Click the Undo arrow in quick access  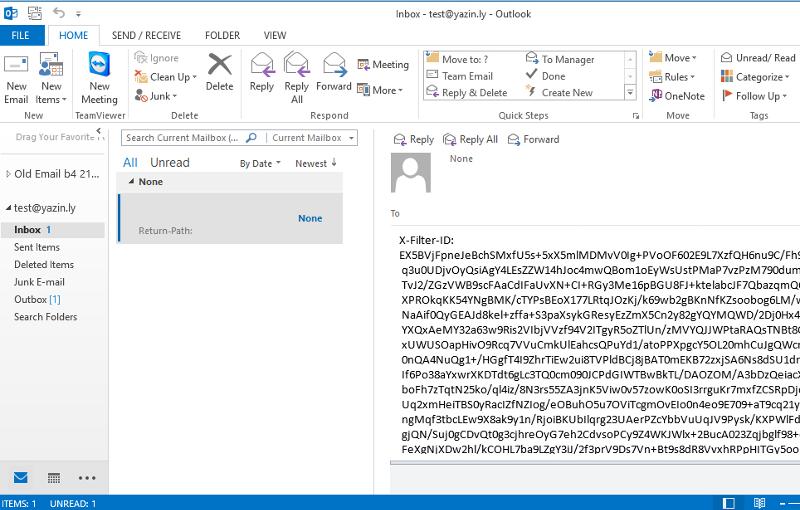click(59, 13)
